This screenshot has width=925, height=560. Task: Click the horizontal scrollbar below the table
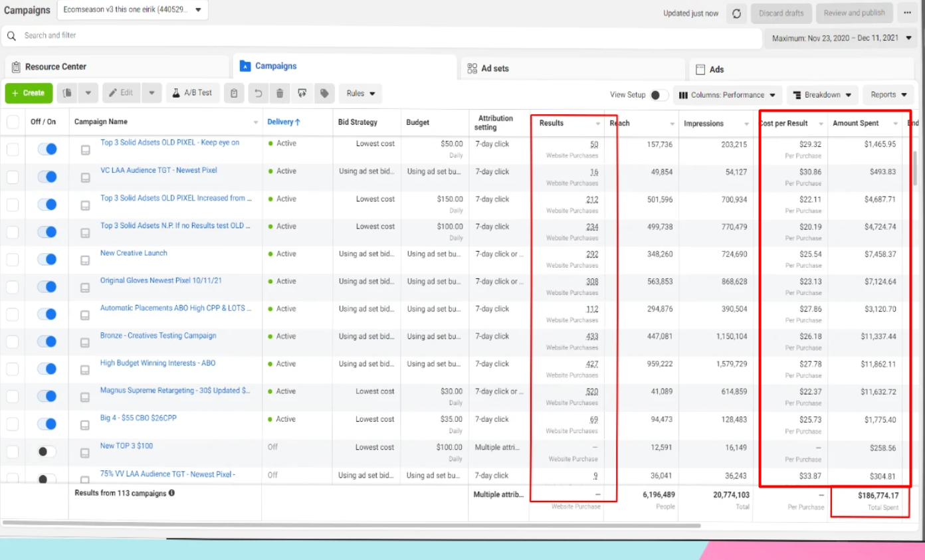click(352, 525)
